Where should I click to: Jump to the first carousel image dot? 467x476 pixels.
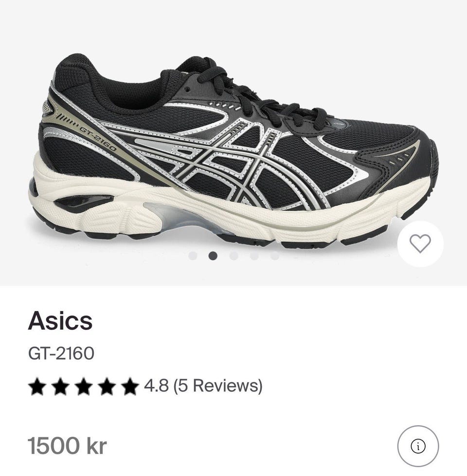coord(193,256)
